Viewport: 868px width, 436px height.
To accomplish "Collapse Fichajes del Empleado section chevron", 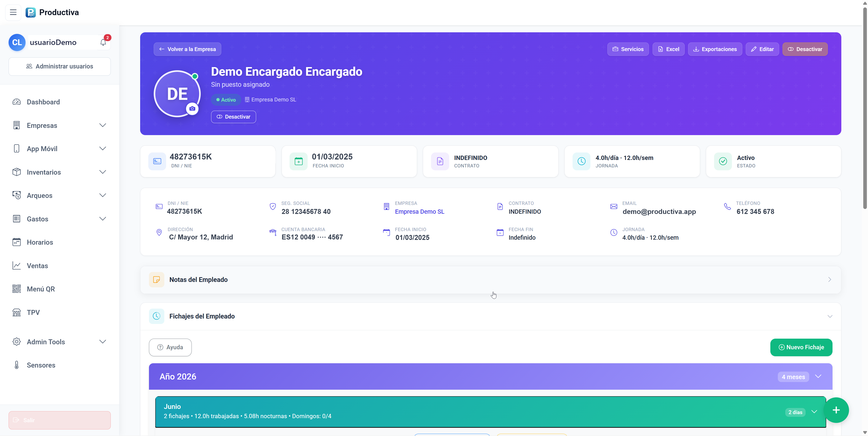I will click(830, 316).
